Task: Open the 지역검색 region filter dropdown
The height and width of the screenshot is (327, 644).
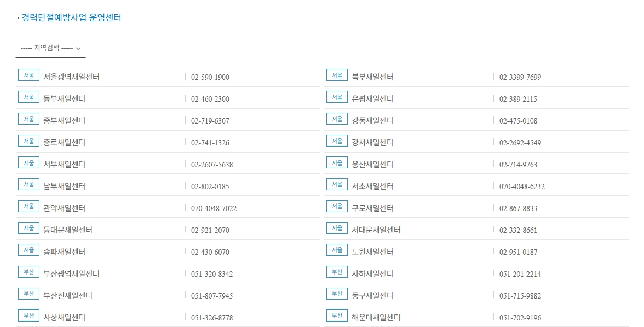Action: [x=50, y=49]
